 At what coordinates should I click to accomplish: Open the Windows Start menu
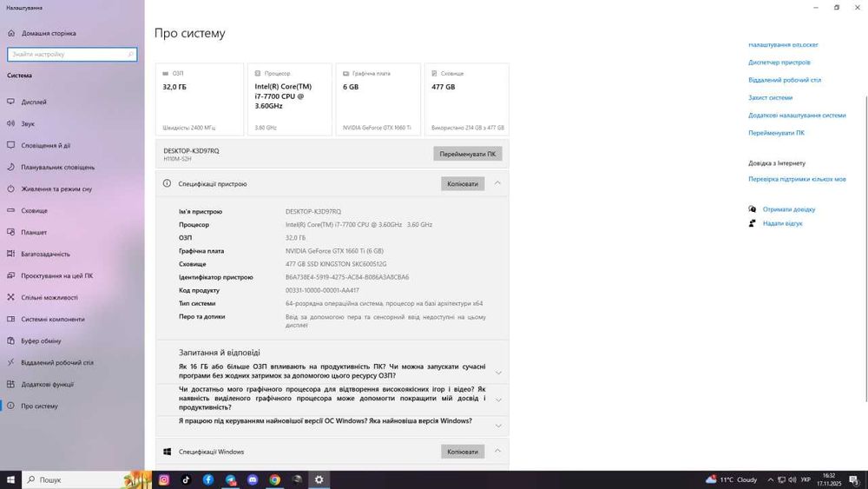tap(10, 479)
